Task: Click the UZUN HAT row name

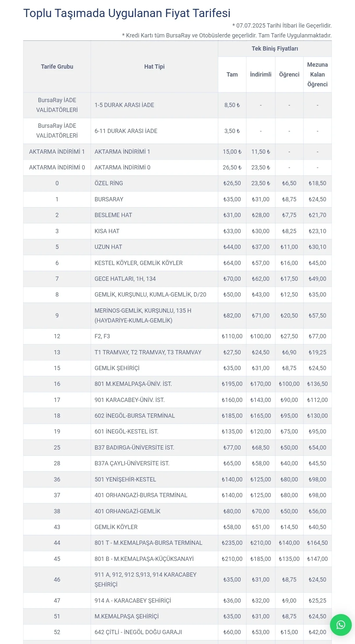Action: (x=108, y=247)
